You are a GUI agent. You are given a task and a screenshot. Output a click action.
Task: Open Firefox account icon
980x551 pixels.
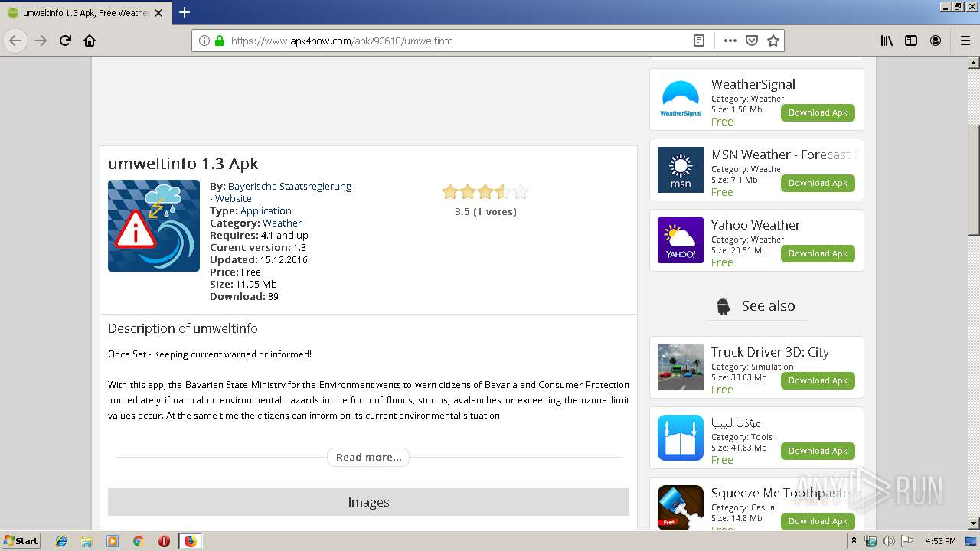pos(936,41)
